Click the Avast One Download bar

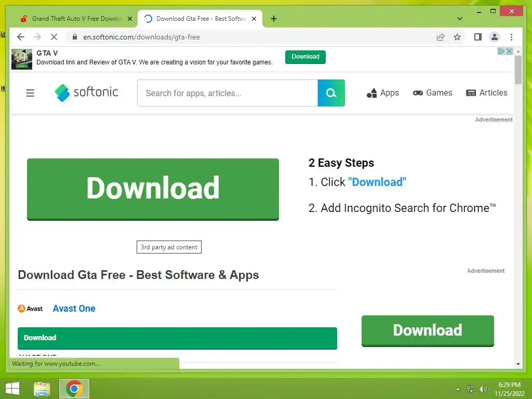(178, 338)
